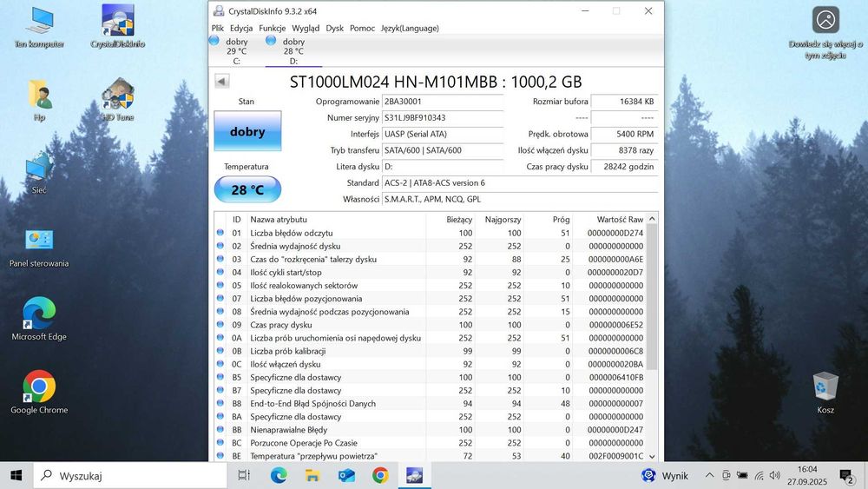This screenshot has height=489, width=868.
Task: Open Pomoc menu
Action: 362,28
